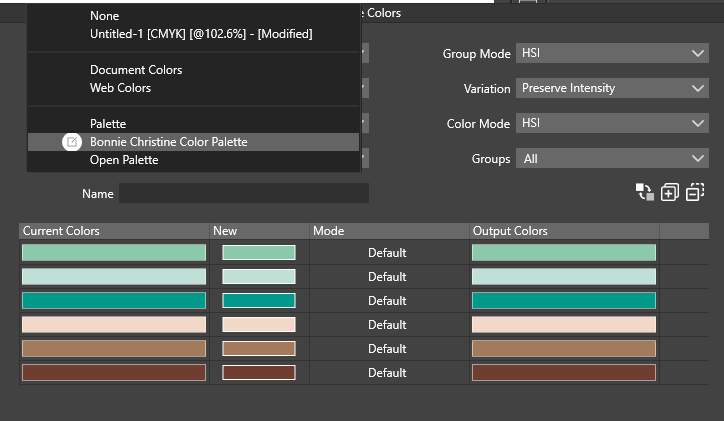The width and height of the screenshot is (724, 421).
Task: Select the teal New color swatch
Action: 259,301
